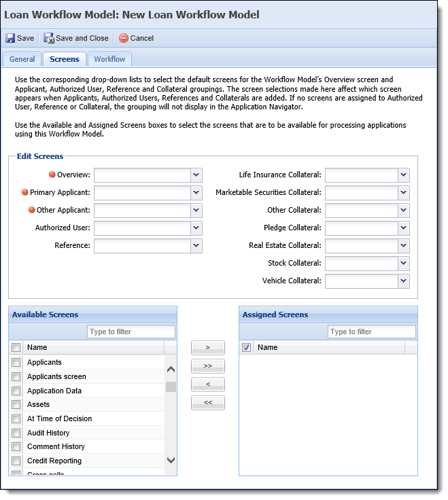Image resolution: width=448 pixels, height=500 pixels.
Task: Open the Reference dropdown arrow
Action: (196, 245)
